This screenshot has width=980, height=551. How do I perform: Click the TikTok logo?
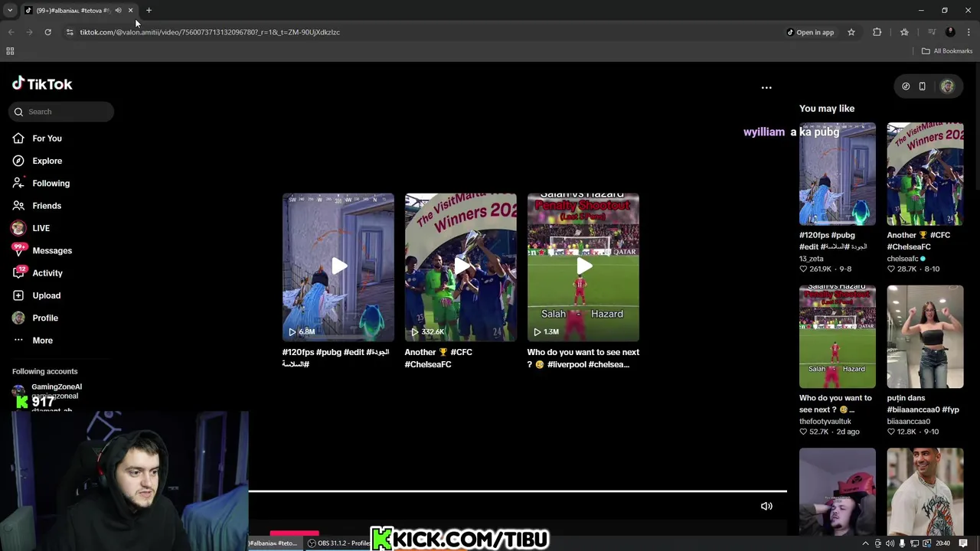click(42, 83)
